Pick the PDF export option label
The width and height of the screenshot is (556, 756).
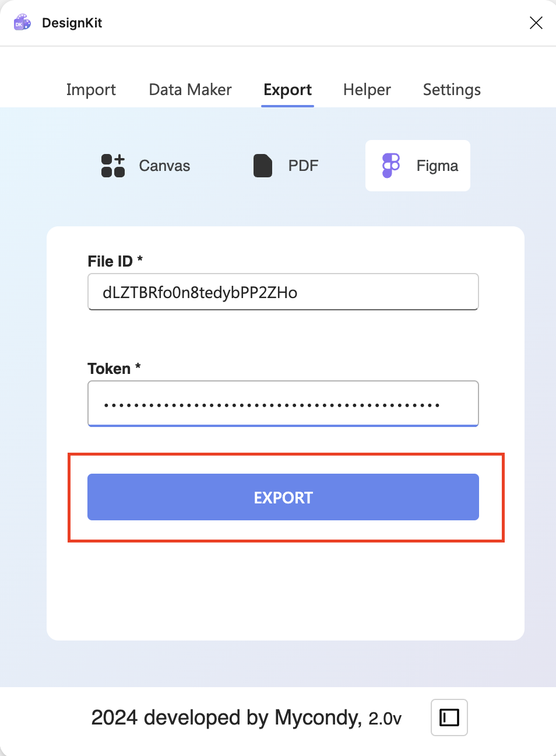[303, 166]
